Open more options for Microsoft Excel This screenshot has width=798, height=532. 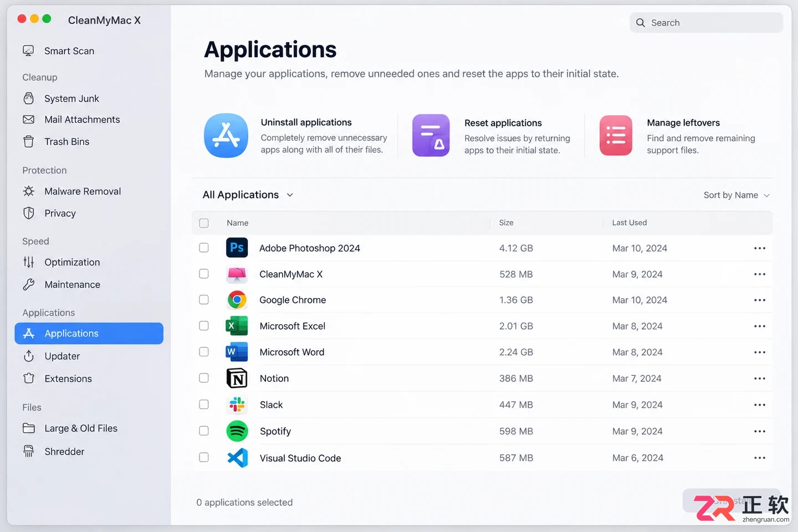point(760,326)
